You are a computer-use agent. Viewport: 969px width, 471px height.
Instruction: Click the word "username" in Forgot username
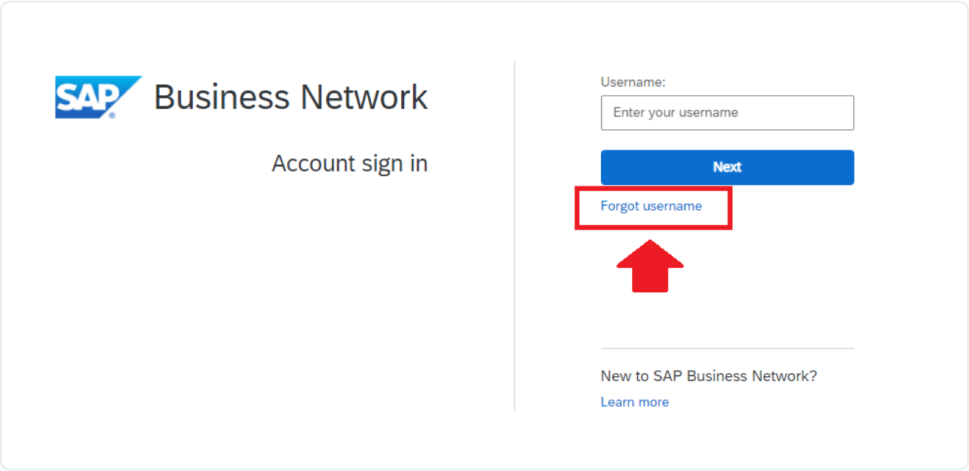coord(672,206)
